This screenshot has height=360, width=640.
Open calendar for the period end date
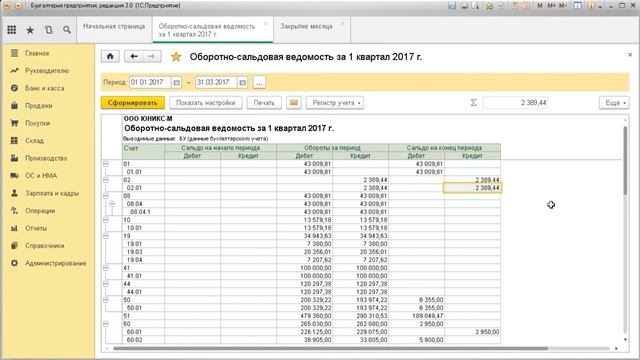(242, 82)
